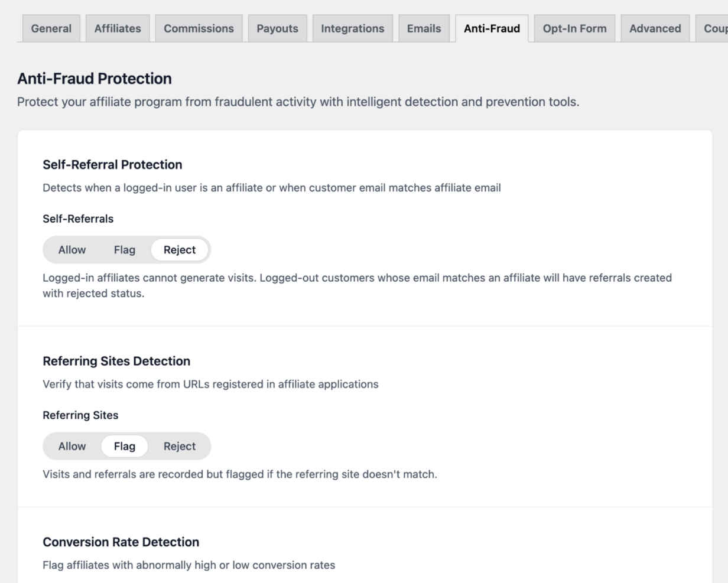Click the Anti-Fraud Protection page heading
Viewport: 728px width, 583px height.
click(93, 78)
